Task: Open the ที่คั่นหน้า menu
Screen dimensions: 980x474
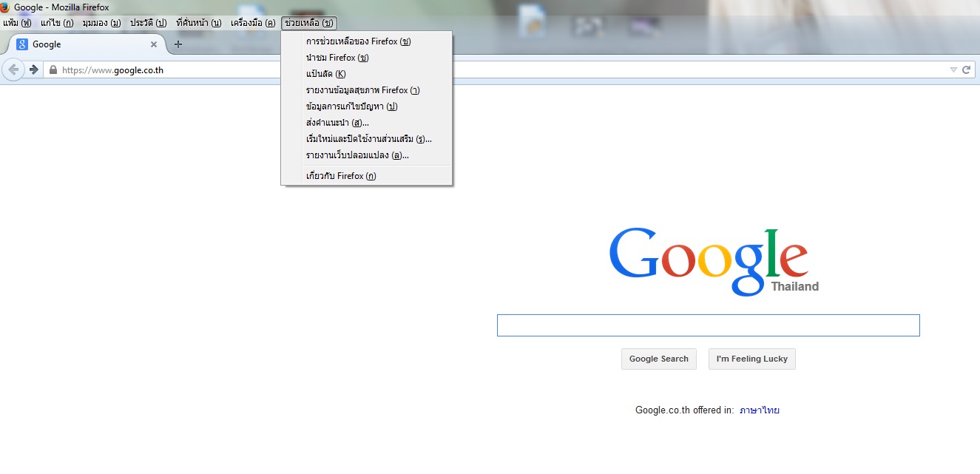Action: [x=199, y=23]
